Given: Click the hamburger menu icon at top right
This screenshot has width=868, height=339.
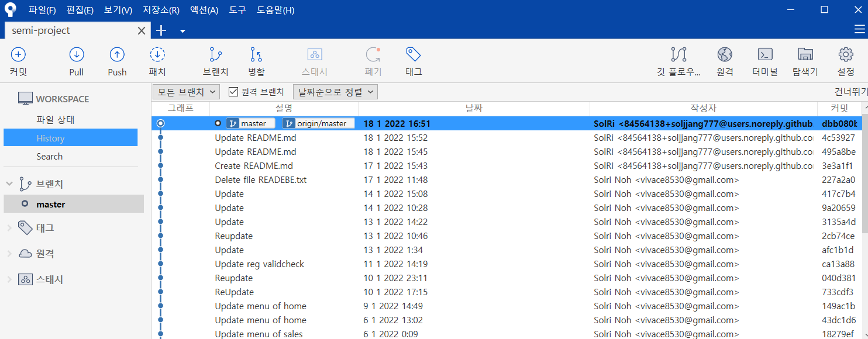Looking at the screenshot, I should pyautogui.click(x=859, y=30).
